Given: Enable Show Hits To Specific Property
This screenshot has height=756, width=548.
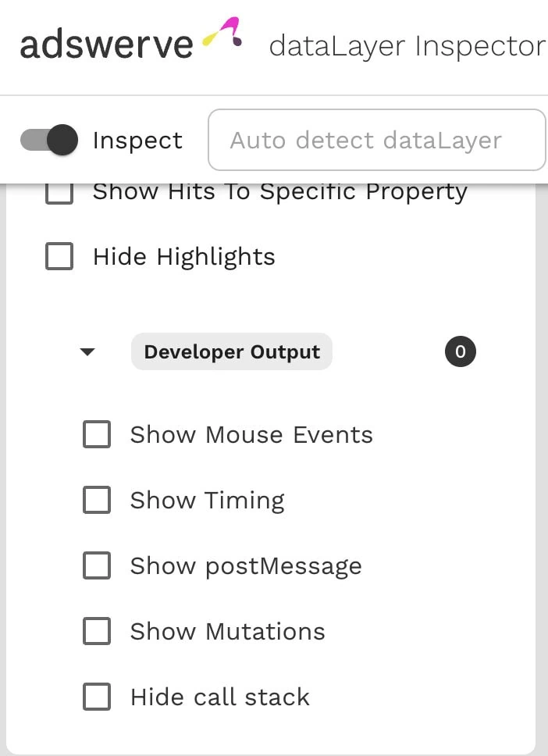Looking at the screenshot, I should tap(59, 193).
